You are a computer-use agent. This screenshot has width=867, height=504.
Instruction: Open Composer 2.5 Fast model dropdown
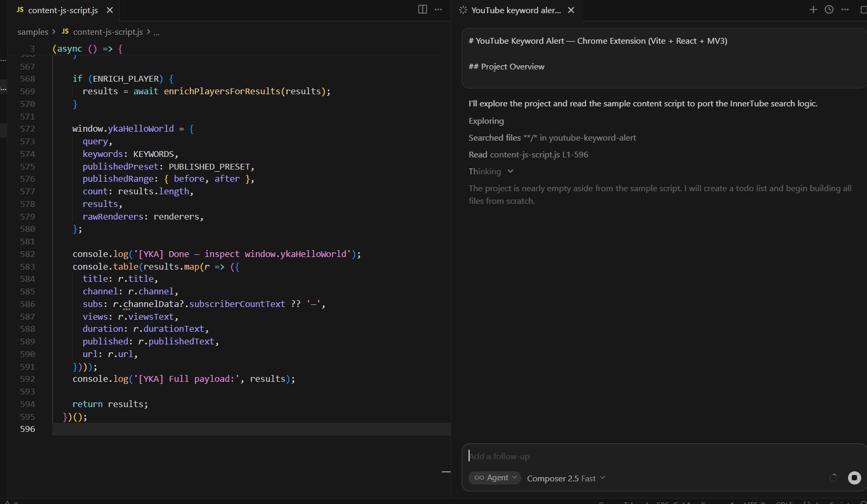[x=566, y=478]
